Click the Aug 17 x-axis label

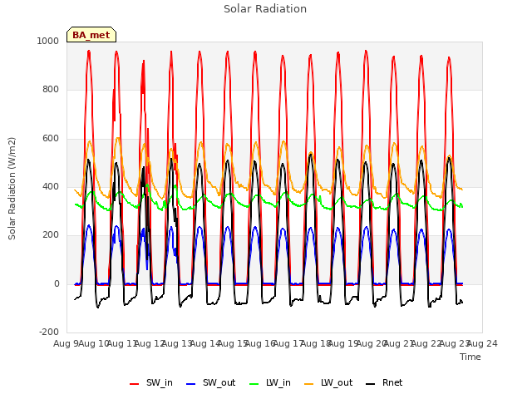click(x=288, y=343)
